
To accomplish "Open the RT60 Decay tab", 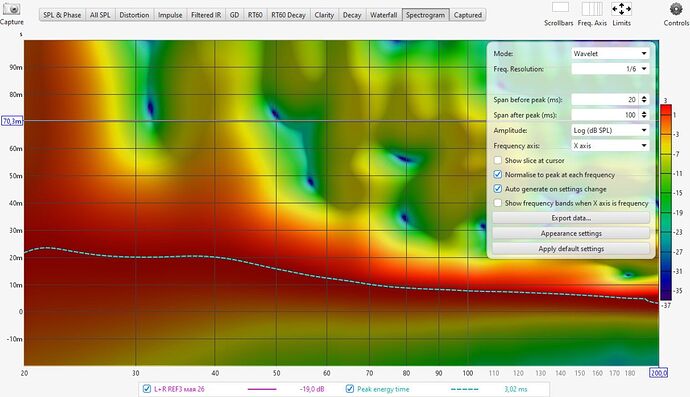I will tap(288, 15).
